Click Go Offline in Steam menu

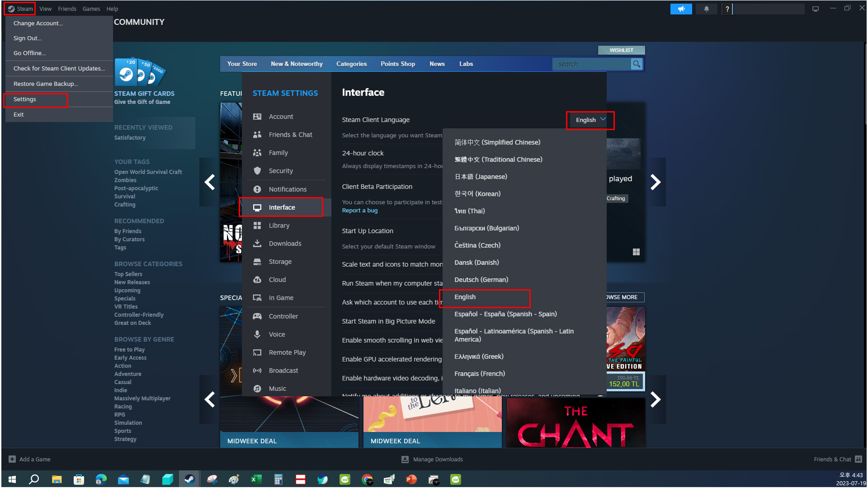pos(29,53)
